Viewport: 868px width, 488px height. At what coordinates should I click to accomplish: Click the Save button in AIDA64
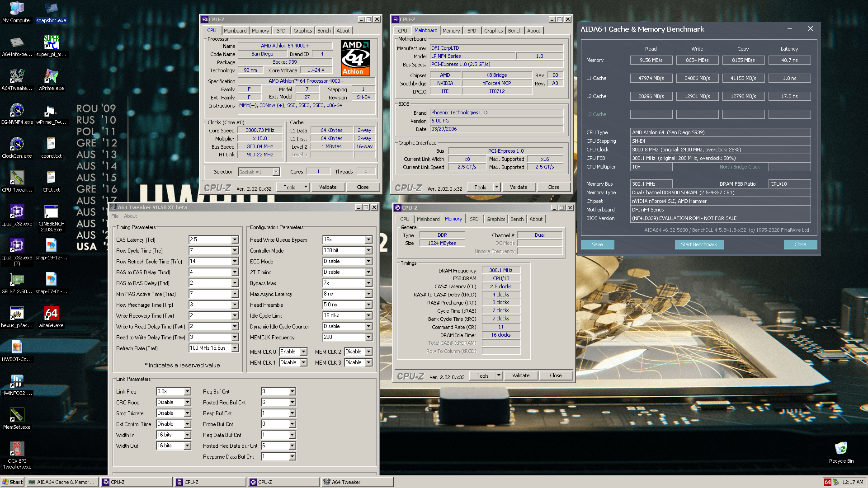[x=597, y=244]
